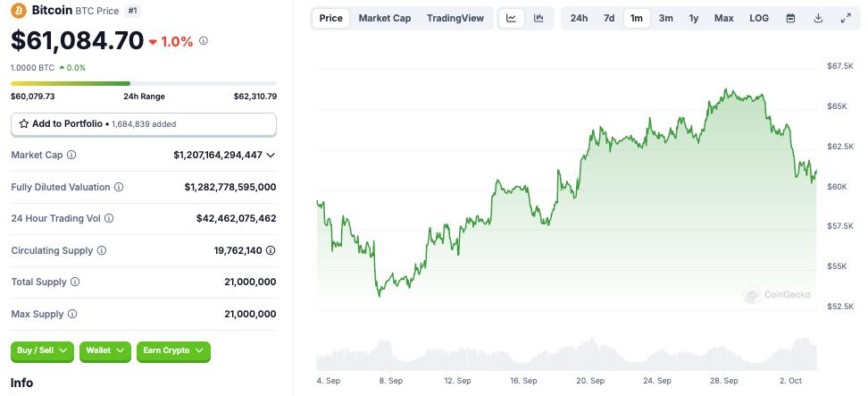Image resolution: width=868 pixels, height=396 pixels.
Task: Download the chart data
Action: [818, 18]
